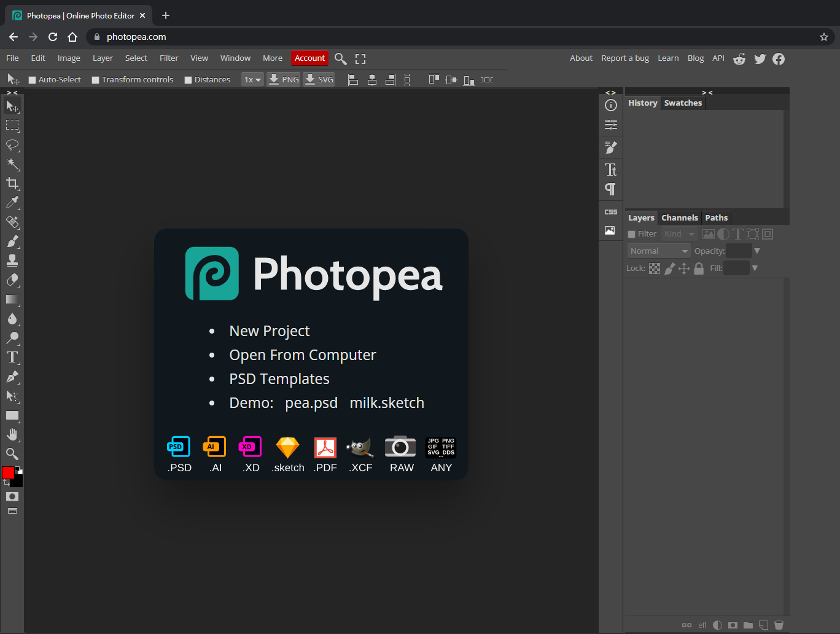Open the Properties sliders panel icon
The height and width of the screenshot is (634, 840).
click(x=610, y=125)
